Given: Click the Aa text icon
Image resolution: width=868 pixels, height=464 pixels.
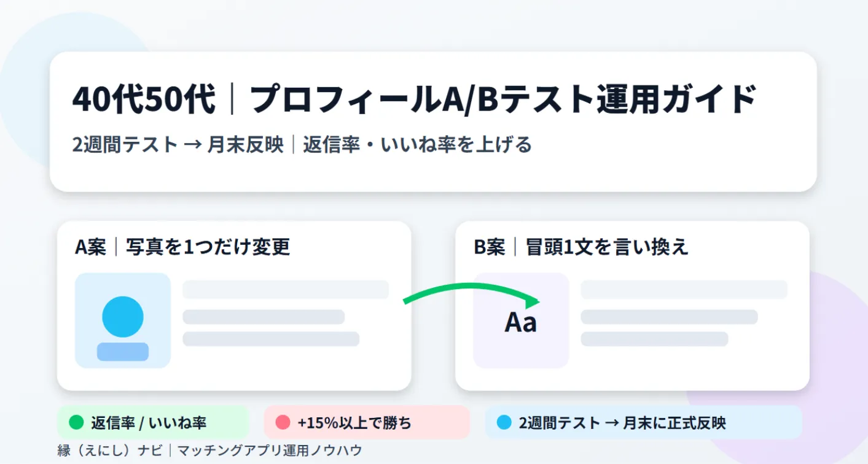Looking at the screenshot, I should pyautogui.click(x=520, y=322).
